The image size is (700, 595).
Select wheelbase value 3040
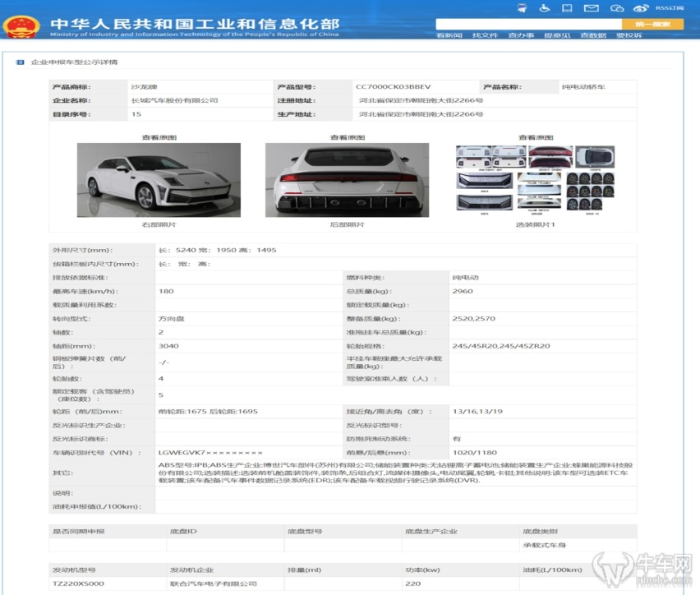click(x=168, y=346)
